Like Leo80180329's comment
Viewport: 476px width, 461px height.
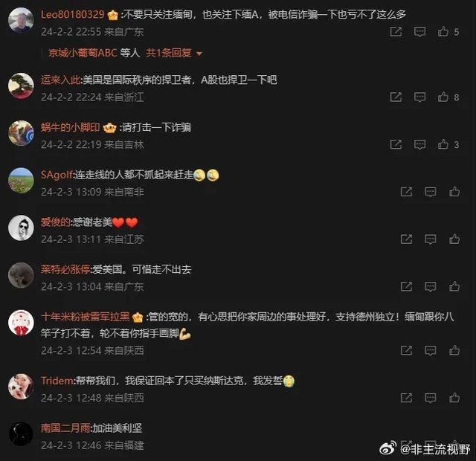(443, 31)
